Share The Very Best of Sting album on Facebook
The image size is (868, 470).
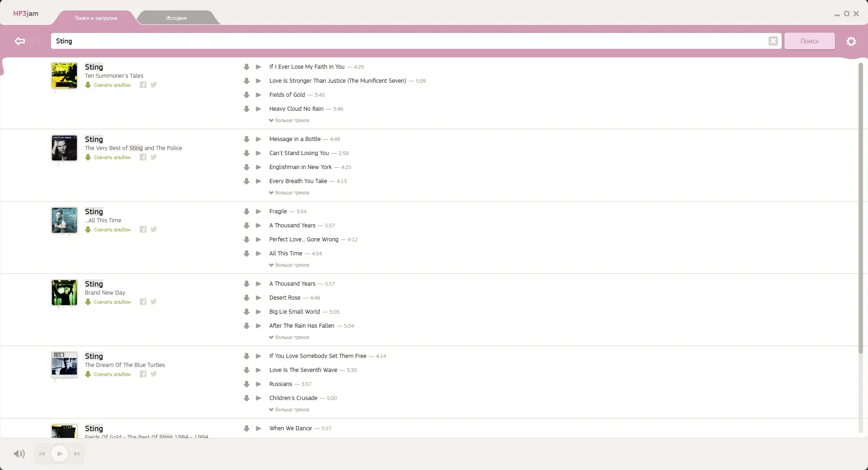point(143,157)
